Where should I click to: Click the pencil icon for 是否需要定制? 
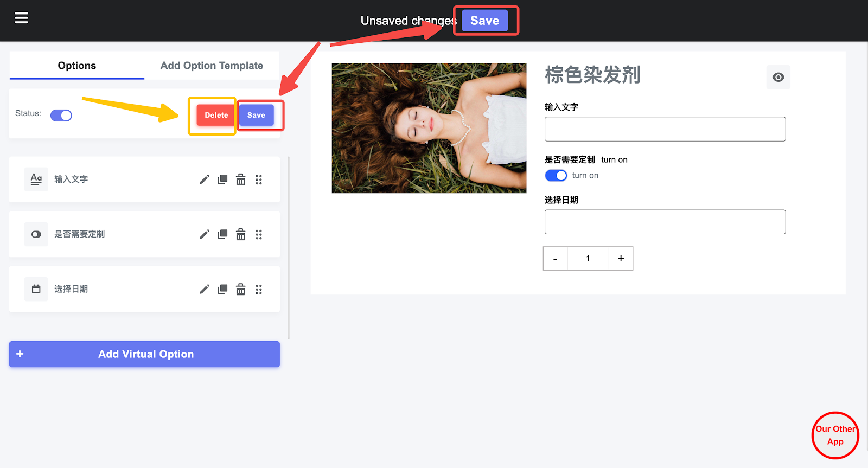click(204, 234)
